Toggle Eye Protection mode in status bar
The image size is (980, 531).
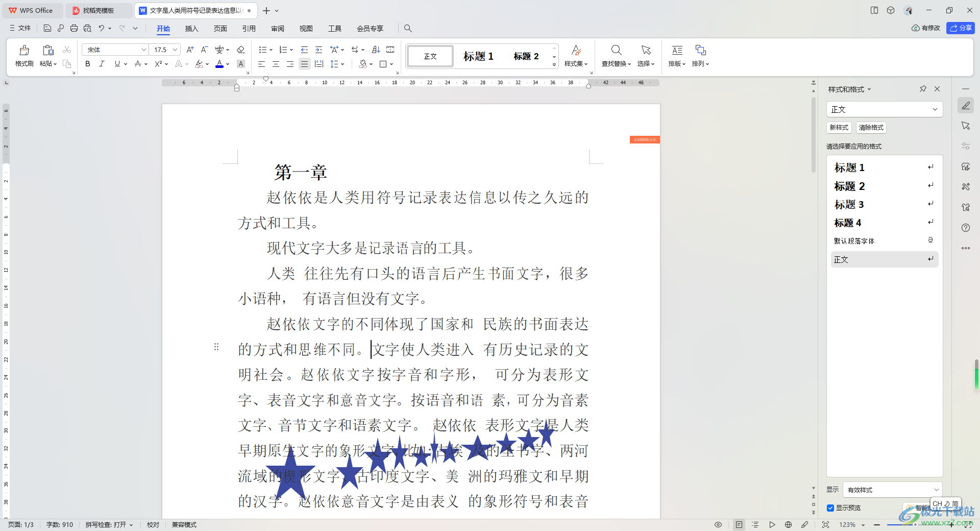[x=718, y=524]
